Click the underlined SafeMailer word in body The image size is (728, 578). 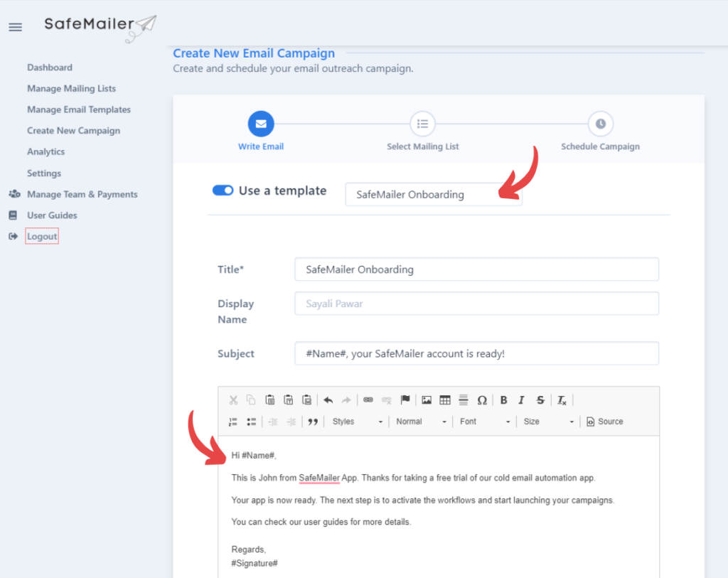(x=319, y=478)
